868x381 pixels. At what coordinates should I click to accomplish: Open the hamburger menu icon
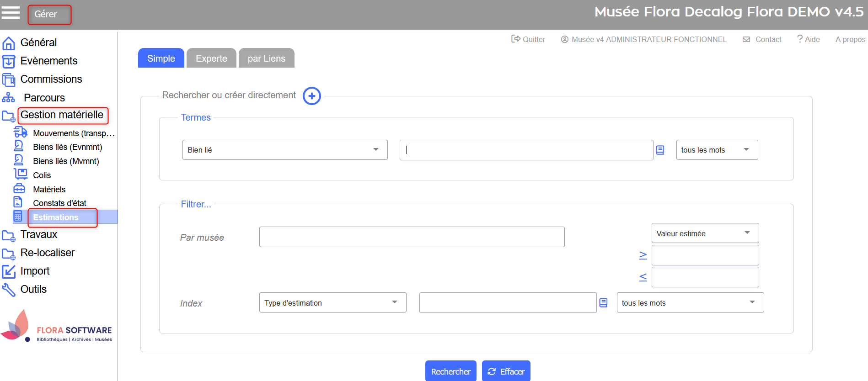point(11,13)
